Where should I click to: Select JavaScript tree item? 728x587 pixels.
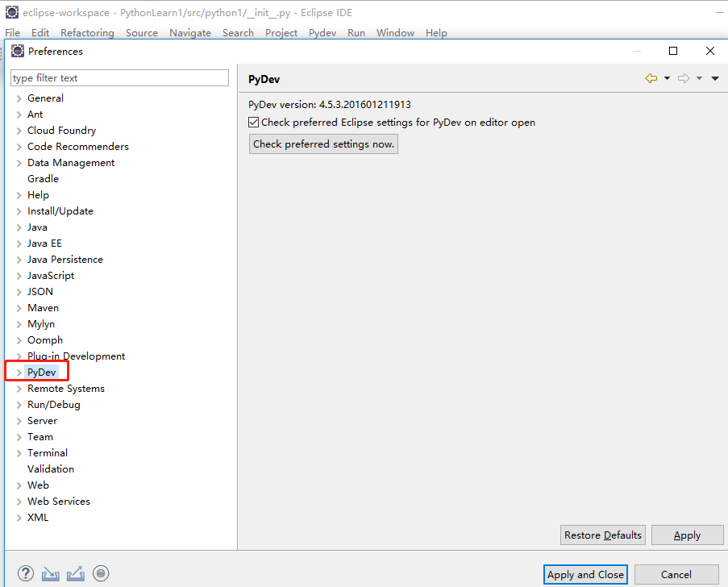coord(51,276)
